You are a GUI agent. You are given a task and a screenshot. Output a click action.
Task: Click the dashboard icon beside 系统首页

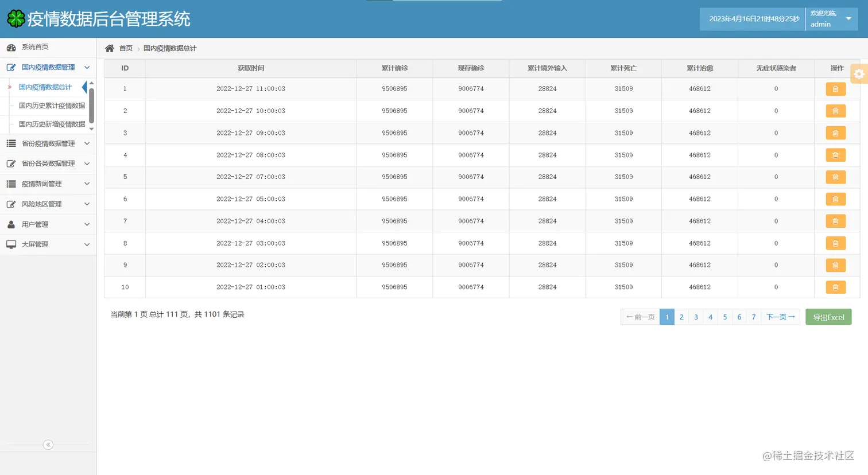pyautogui.click(x=11, y=47)
